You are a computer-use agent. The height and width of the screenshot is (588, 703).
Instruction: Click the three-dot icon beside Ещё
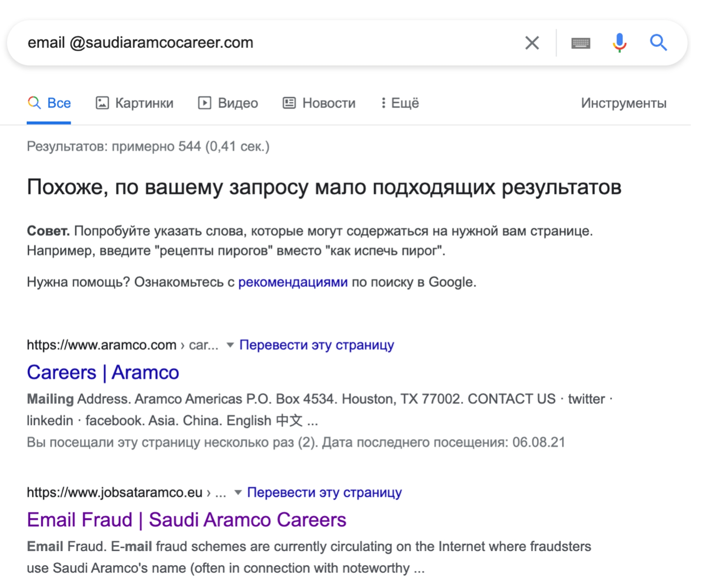coord(383,103)
